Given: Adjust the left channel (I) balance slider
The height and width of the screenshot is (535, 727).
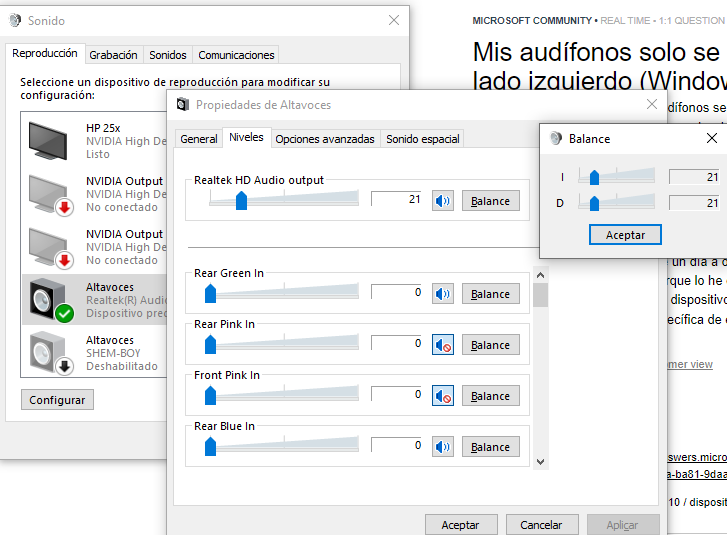Looking at the screenshot, I should tap(617, 176).
